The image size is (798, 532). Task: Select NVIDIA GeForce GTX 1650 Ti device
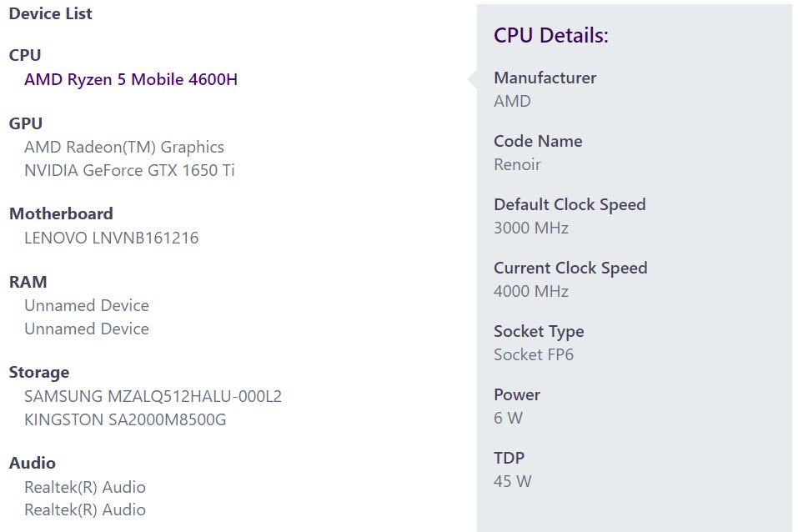[129, 170]
